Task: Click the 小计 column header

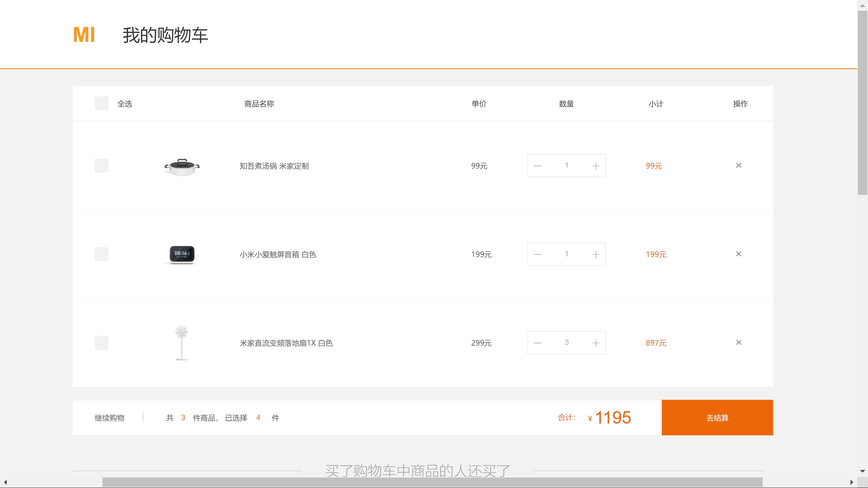Action: 656,104
